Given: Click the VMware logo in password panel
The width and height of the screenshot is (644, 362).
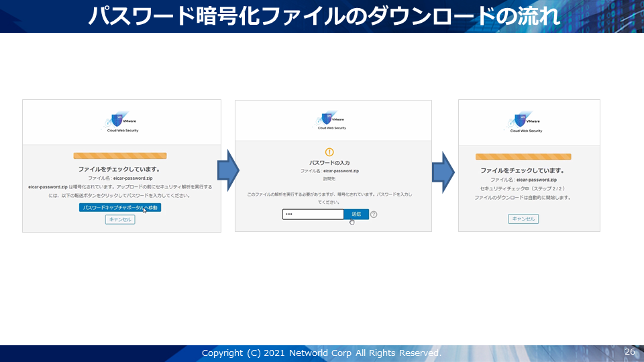Looking at the screenshot, I should [x=330, y=120].
